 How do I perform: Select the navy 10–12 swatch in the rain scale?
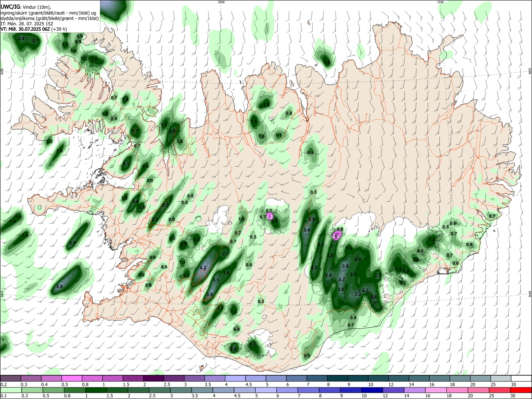pos(372,390)
